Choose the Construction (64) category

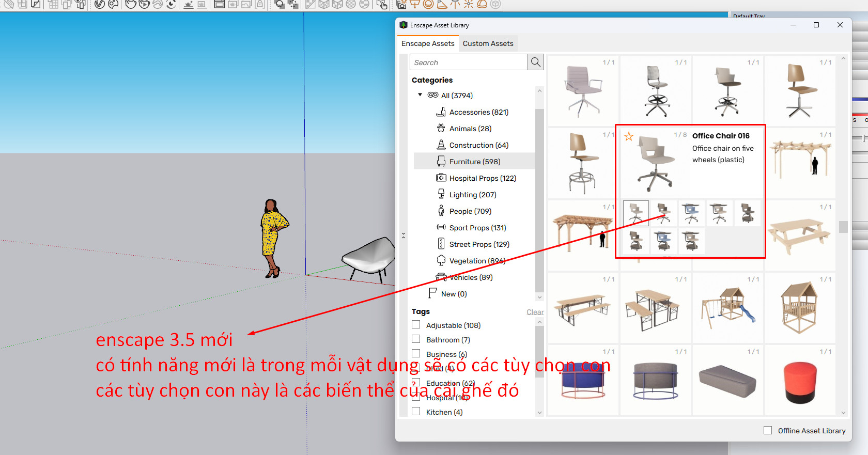point(474,145)
